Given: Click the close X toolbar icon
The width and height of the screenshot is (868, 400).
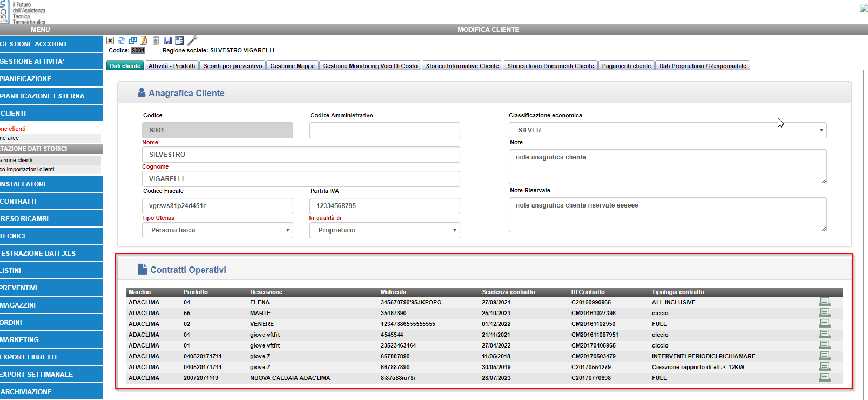Looking at the screenshot, I should click(110, 41).
